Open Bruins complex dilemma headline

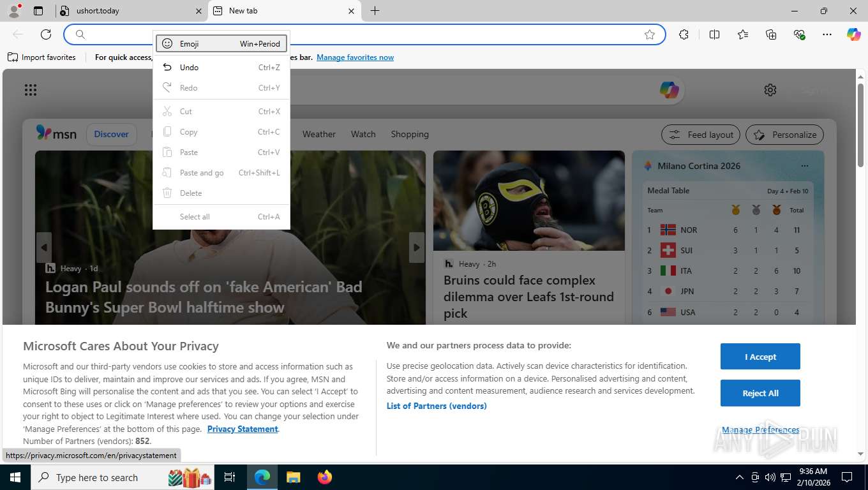pyautogui.click(x=528, y=297)
